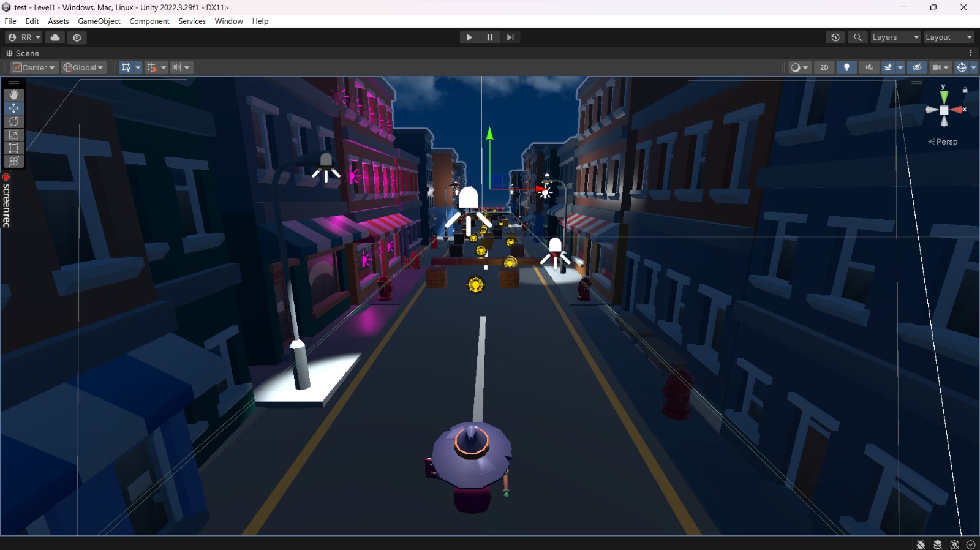
Task: Toggle scene lighting
Action: pos(846,67)
